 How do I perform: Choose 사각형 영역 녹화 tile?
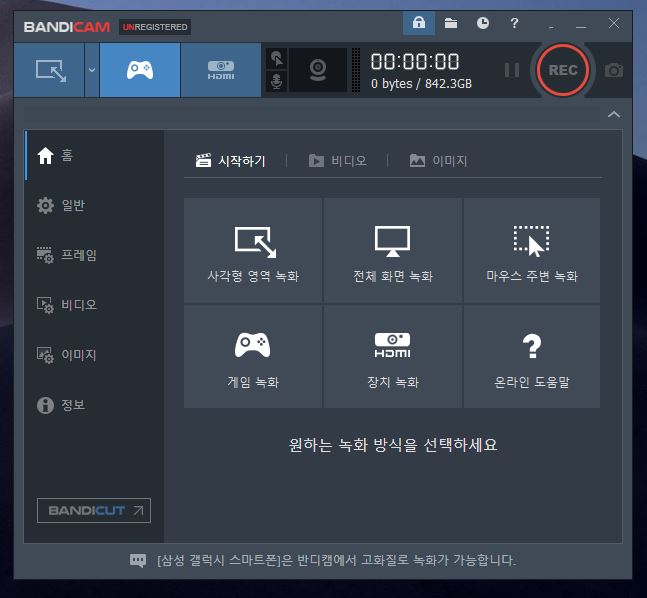pyautogui.click(x=253, y=250)
